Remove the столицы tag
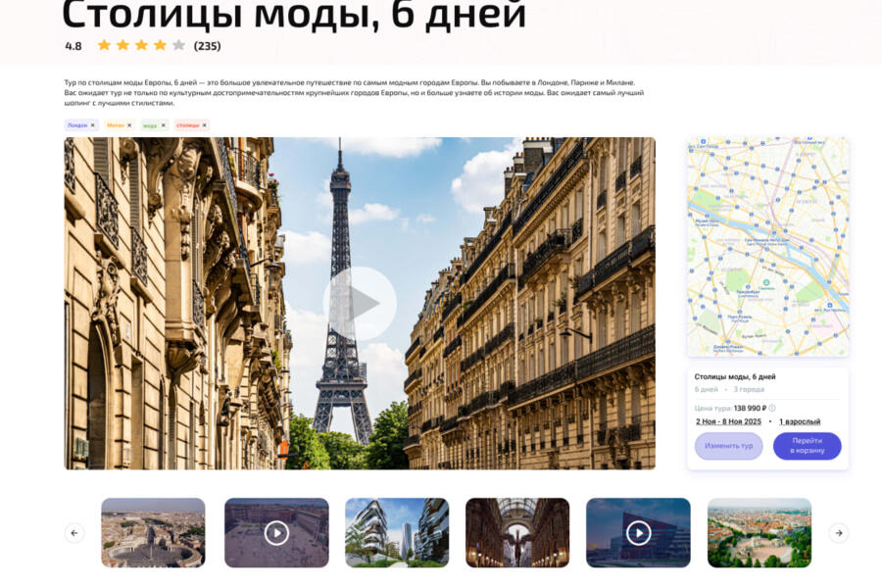Screen dimensions: 882x588 tap(204, 125)
